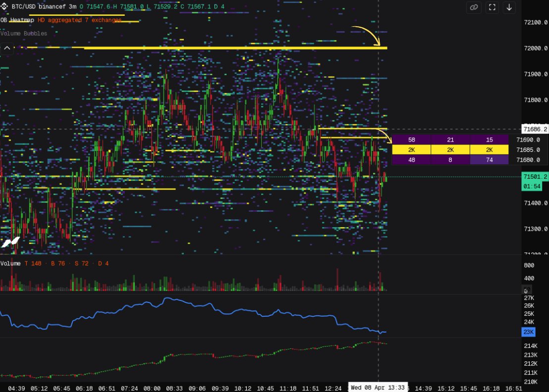Image resolution: width=549 pixels, height=392 pixels.
Task: Click the 'HD aggregated 7 exchanges' text
Action: (79, 20)
